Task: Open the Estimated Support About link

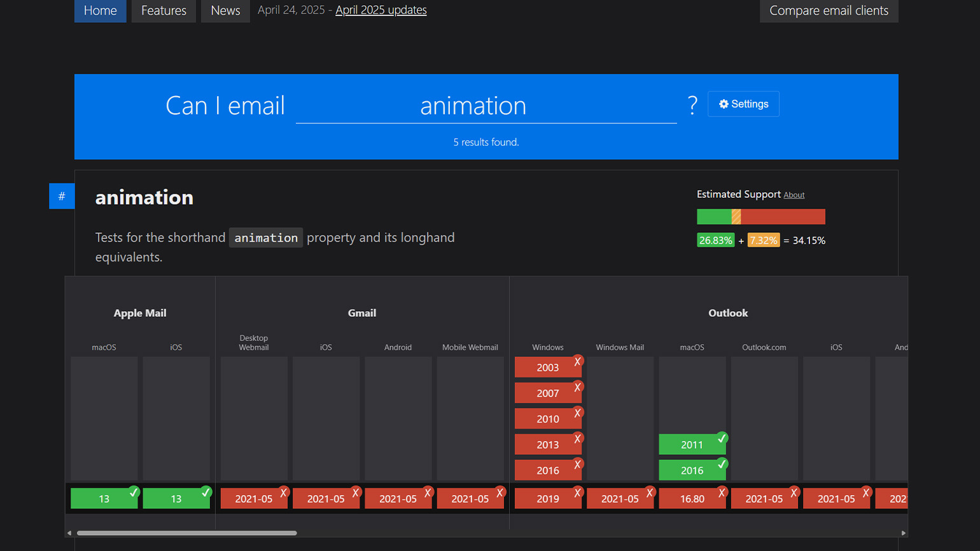Action: (x=794, y=195)
